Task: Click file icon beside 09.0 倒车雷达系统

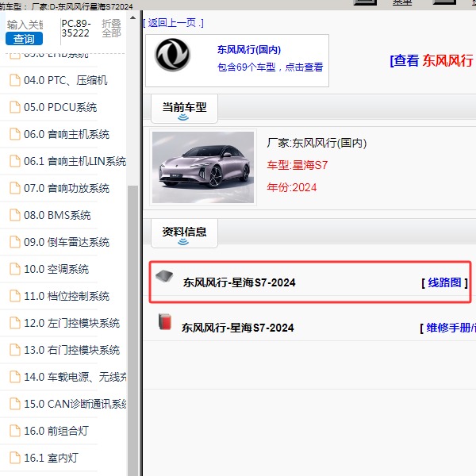Action: coord(15,242)
